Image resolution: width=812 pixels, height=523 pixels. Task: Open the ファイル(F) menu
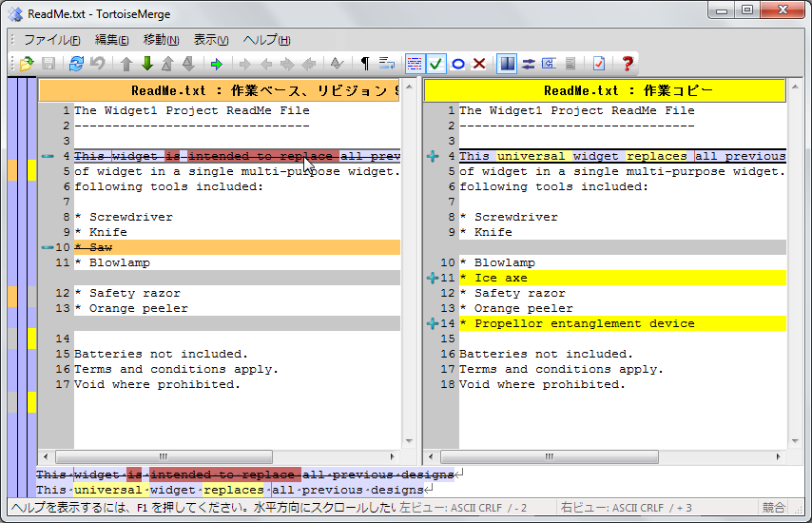point(52,40)
